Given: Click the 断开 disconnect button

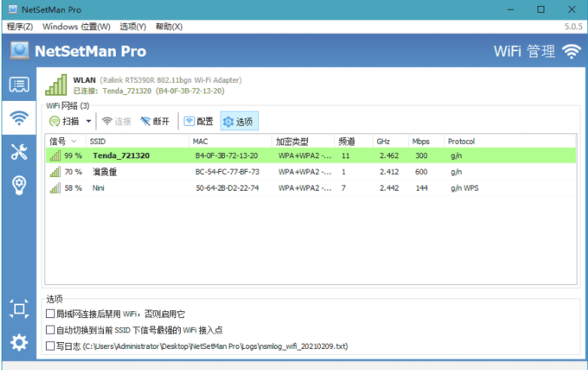Looking at the screenshot, I should pyautogui.click(x=155, y=121).
